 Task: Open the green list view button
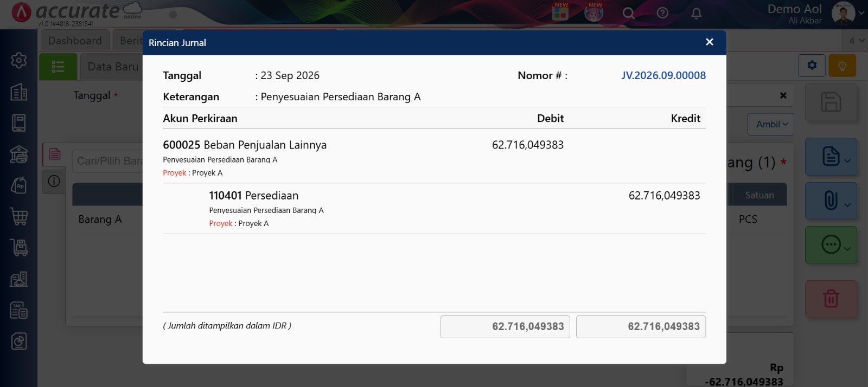pyautogui.click(x=58, y=67)
